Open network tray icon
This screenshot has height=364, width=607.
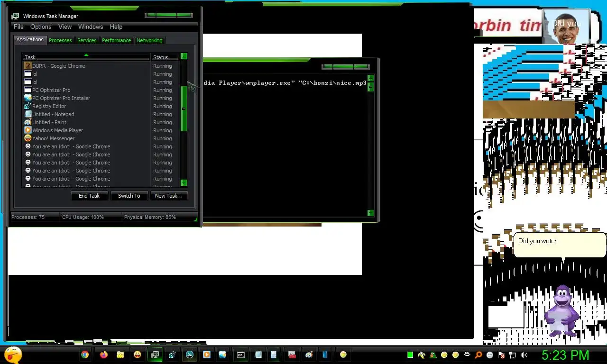pos(513,355)
